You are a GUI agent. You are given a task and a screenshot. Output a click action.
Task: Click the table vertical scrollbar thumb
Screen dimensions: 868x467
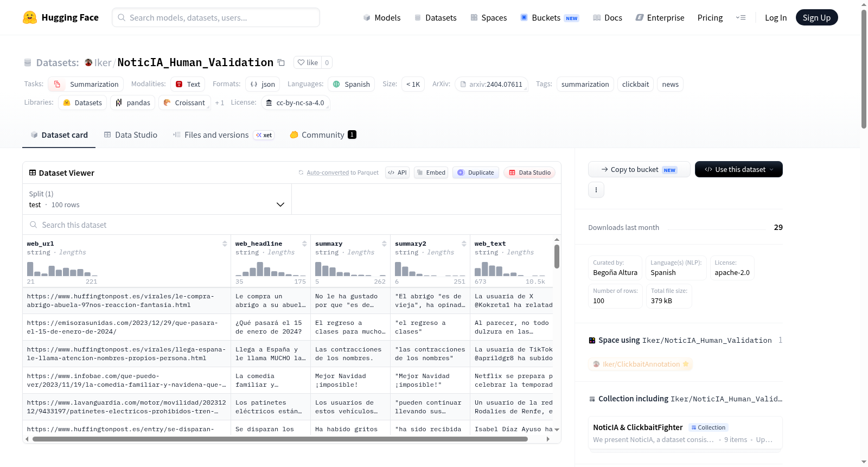pyautogui.click(x=557, y=256)
